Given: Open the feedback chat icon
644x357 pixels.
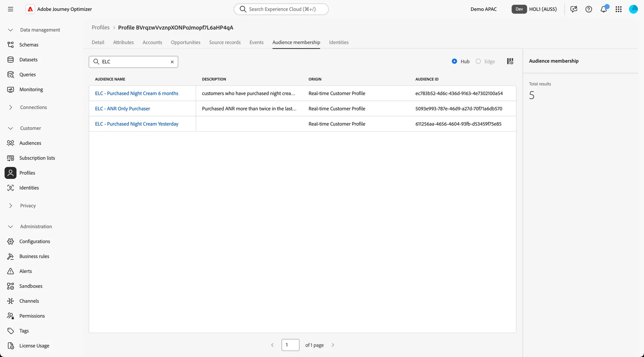Looking at the screenshot, I should [574, 9].
